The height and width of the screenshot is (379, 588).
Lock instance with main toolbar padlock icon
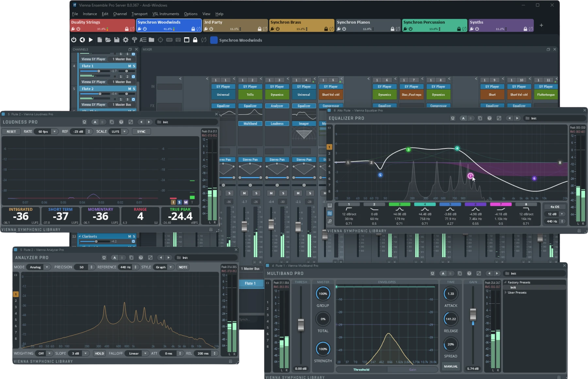(x=195, y=40)
